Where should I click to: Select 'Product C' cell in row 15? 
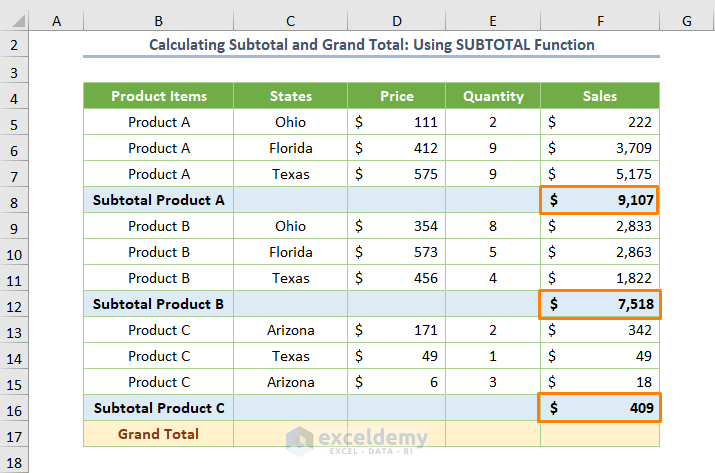coord(158,382)
